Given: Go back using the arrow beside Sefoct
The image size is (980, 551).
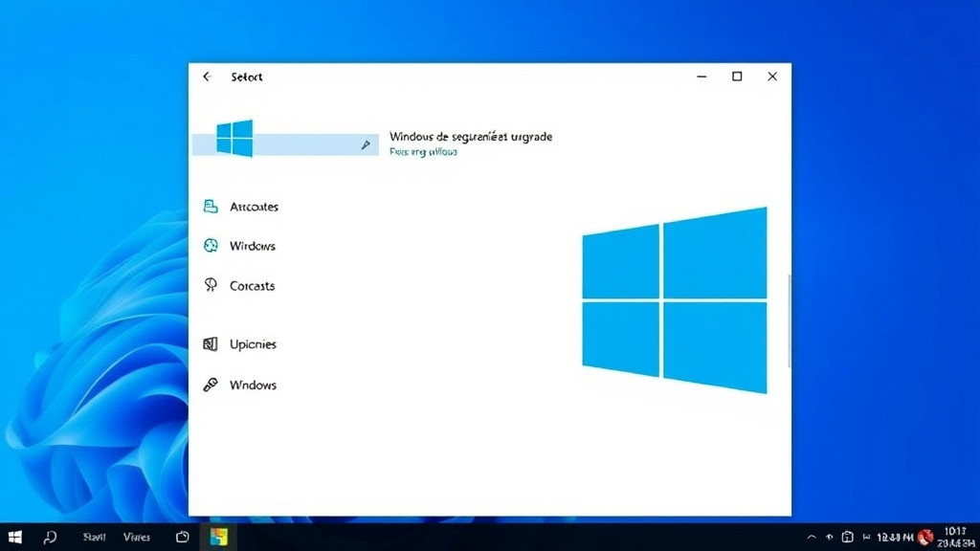Looking at the screenshot, I should click(207, 77).
